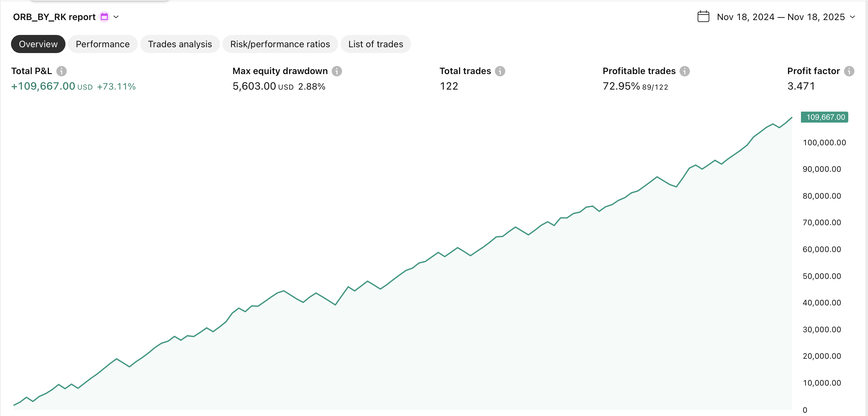The width and height of the screenshot is (868, 416).
Task: Click the Max equity drawdown info icon
Action: [x=337, y=71]
